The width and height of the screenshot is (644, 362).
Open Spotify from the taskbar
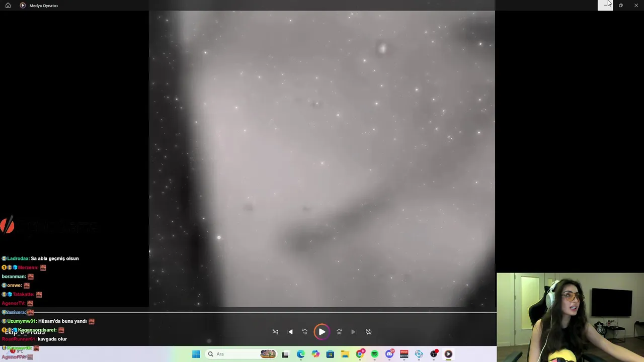(374, 354)
